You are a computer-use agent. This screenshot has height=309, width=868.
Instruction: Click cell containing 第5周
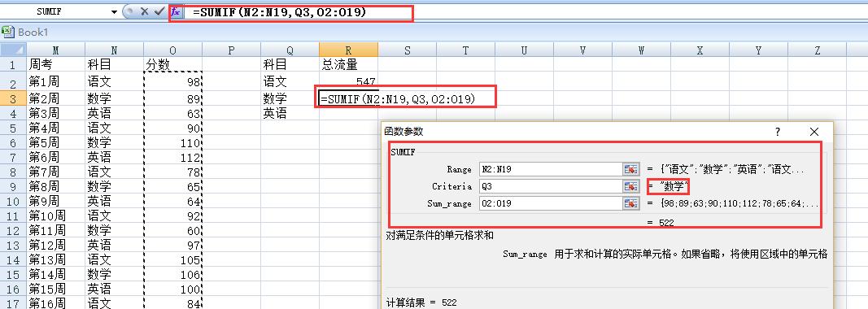[x=55, y=142]
